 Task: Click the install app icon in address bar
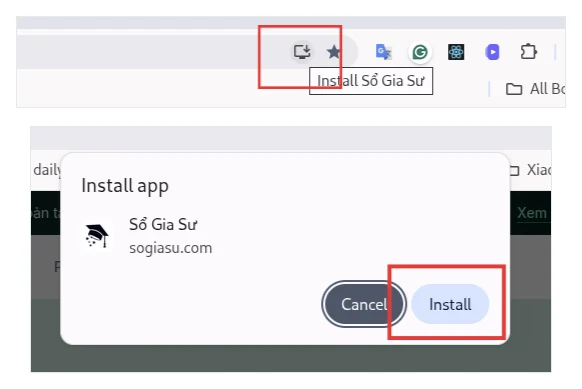tap(302, 52)
